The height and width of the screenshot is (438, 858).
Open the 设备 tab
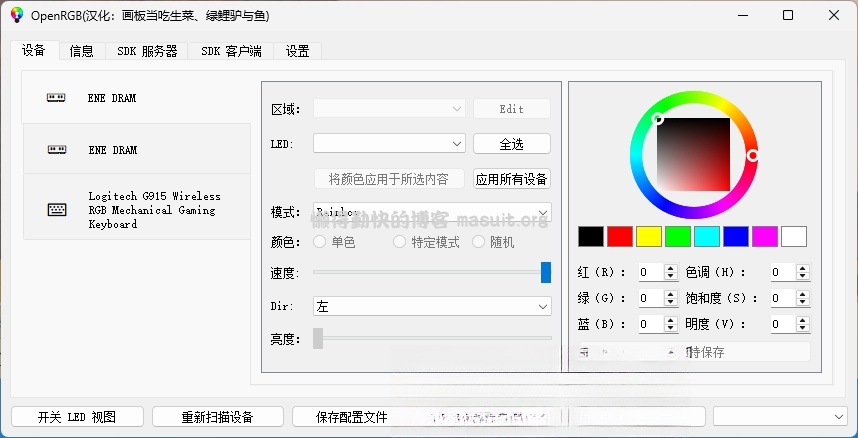click(x=34, y=50)
